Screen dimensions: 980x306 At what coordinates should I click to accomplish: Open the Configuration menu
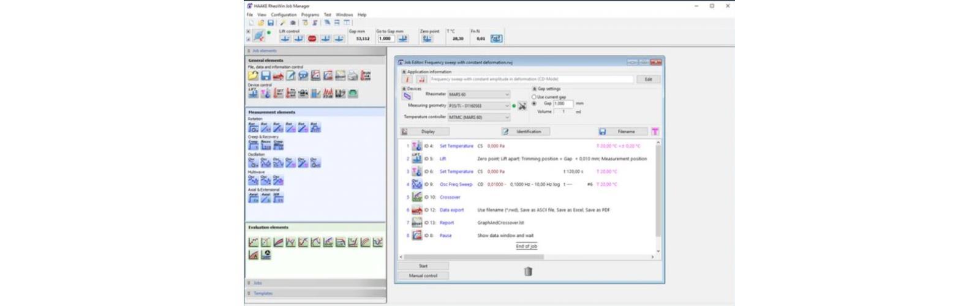pos(284,15)
